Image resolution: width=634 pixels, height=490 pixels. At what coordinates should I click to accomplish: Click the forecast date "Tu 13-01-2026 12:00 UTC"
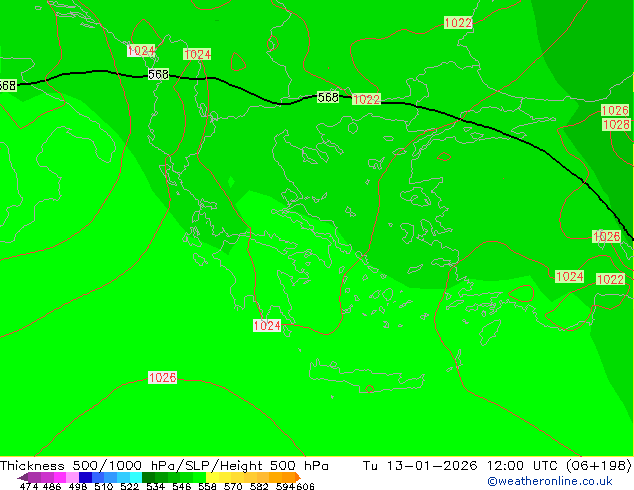[x=459, y=466]
